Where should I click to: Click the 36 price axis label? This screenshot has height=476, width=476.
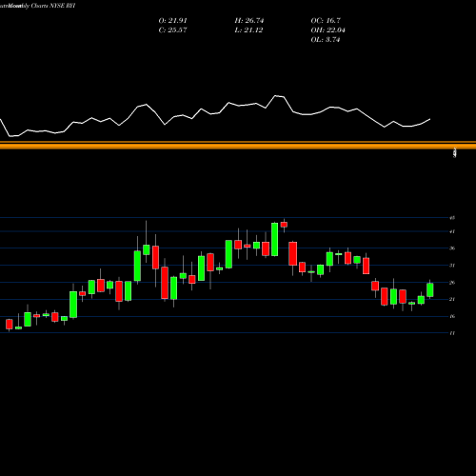[x=452, y=248]
